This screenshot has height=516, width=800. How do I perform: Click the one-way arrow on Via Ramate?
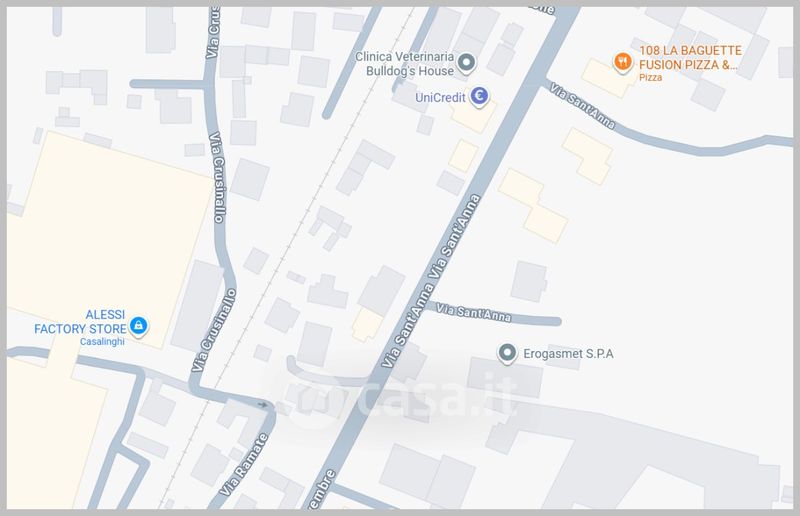tap(262, 405)
